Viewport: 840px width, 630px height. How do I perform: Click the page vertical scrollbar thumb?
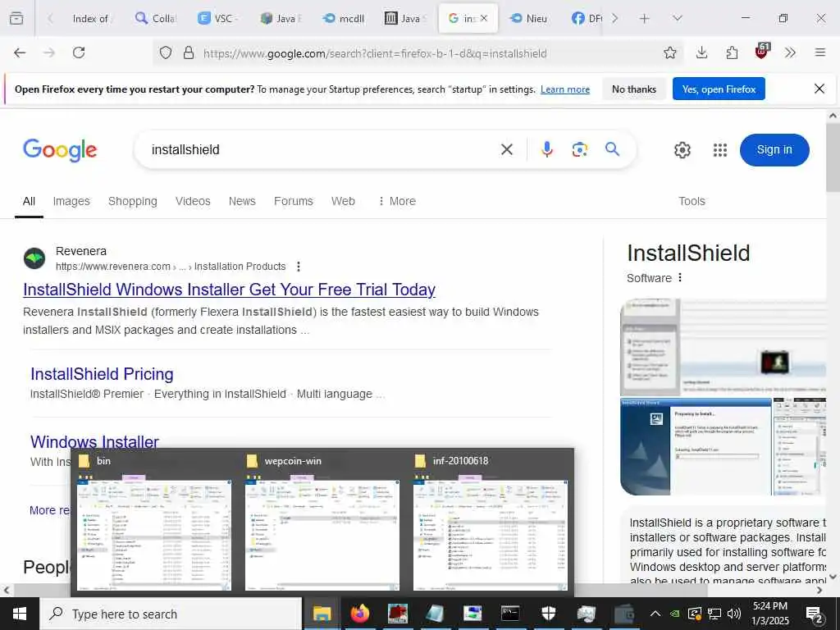(x=833, y=157)
